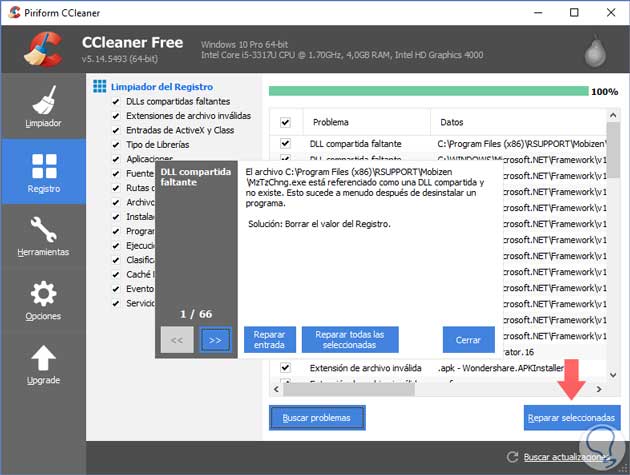This screenshot has width=630, height=475.
Task: Sort by Datos column header
Action: (518, 122)
